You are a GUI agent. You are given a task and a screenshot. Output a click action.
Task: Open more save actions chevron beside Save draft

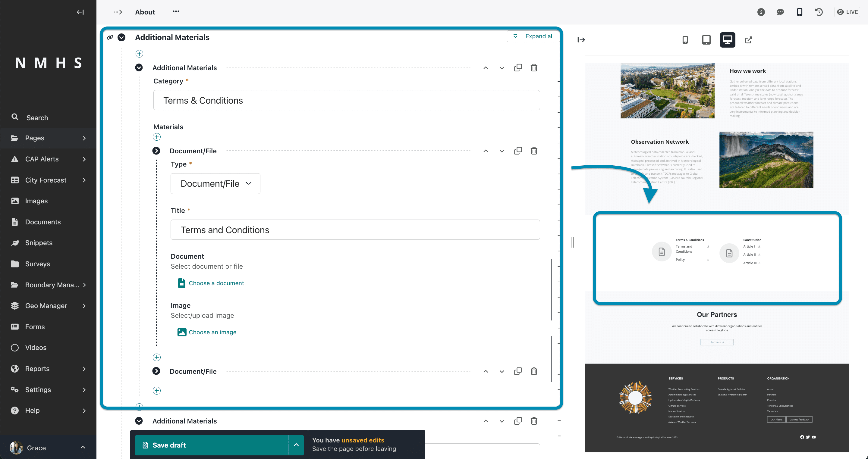click(296, 445)
